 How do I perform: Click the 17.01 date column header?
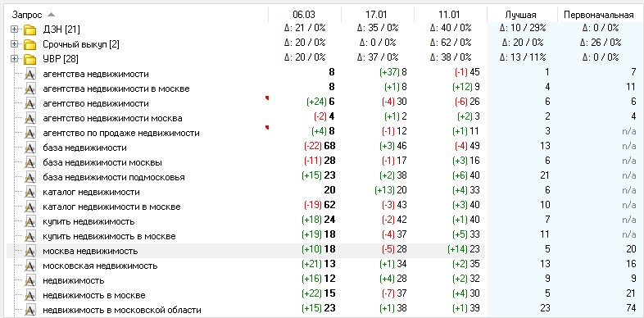pos(377,15)
